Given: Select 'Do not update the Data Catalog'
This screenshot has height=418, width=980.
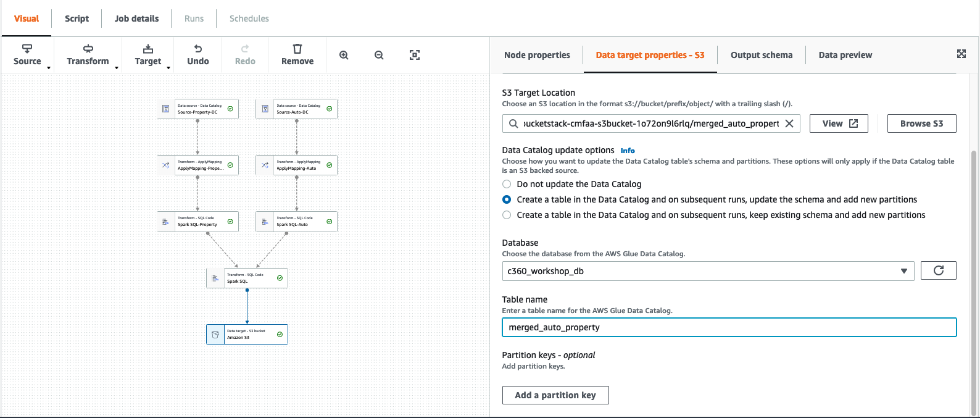Looking at the screenshot, I should click(x=507, y=184).
